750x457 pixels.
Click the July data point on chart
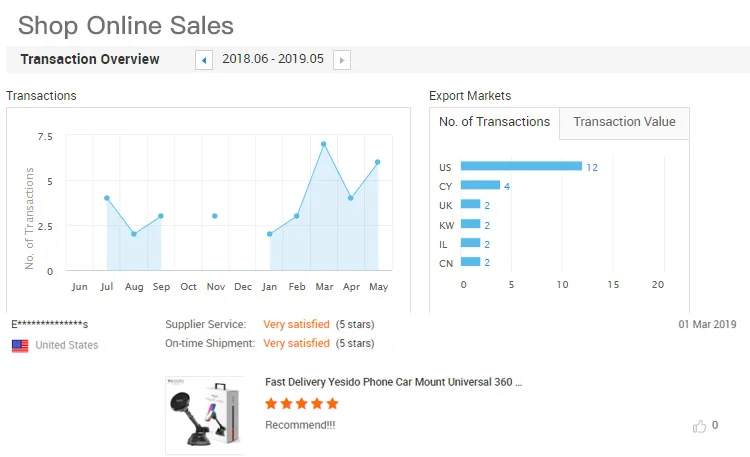tap(107, 198)
